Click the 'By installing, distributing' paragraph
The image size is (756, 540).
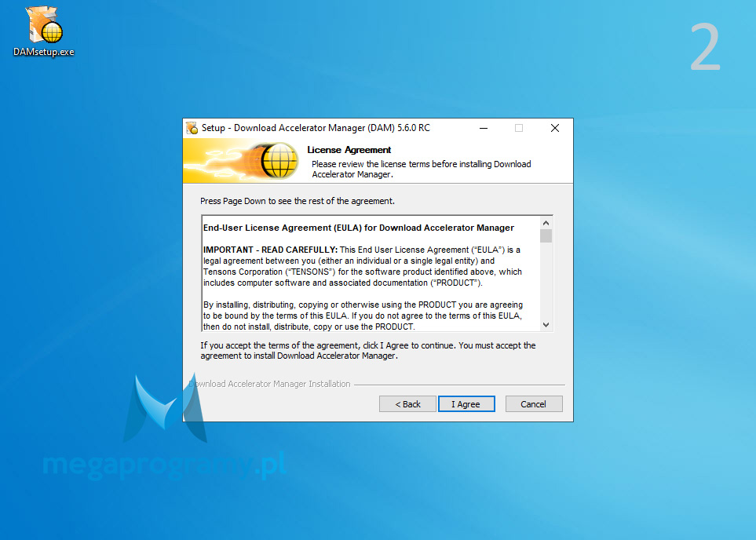coord(363,316)
